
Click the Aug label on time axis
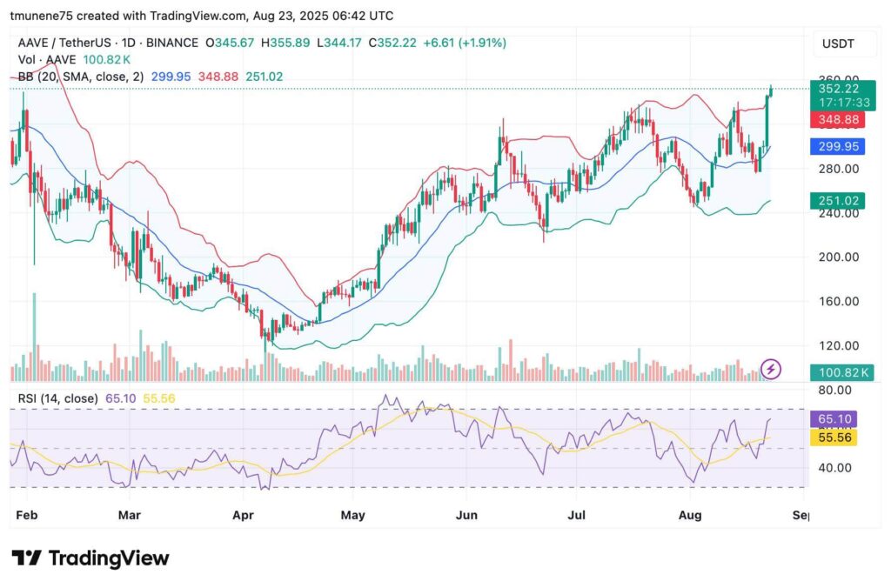click(x=690, y=515)
